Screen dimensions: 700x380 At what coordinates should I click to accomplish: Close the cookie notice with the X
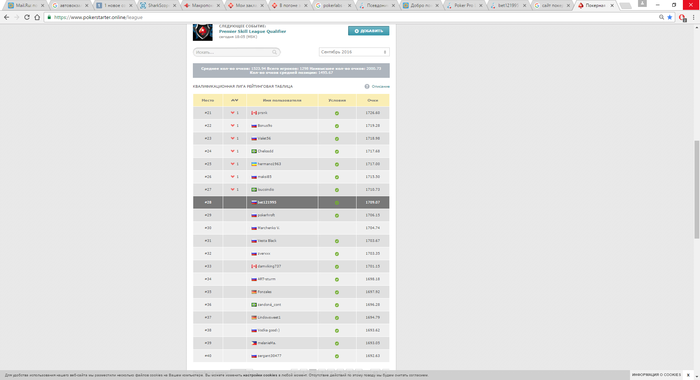tap(688, 375)
